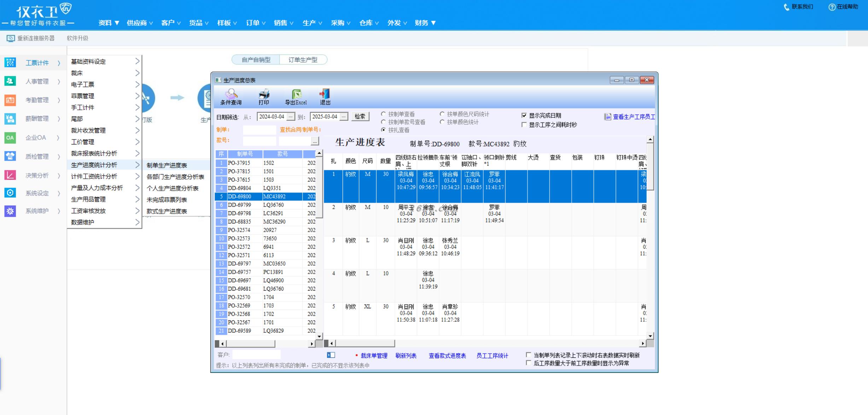Choose 制单生产进度表 submenu item
This screenshot has width=868, height=415.
(176, 165)
